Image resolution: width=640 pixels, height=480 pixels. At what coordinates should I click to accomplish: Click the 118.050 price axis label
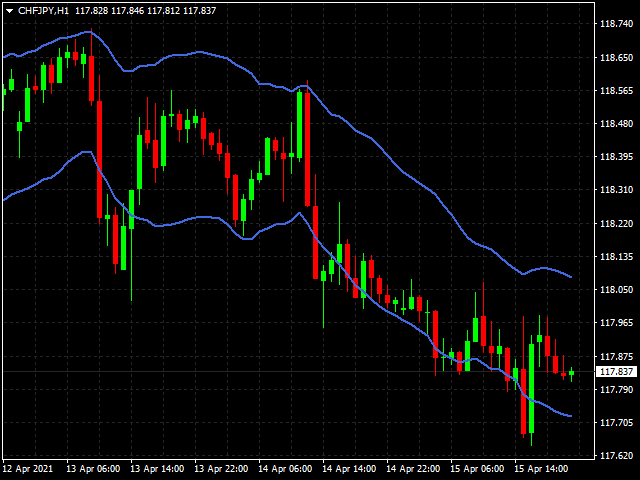pos(616,290)
